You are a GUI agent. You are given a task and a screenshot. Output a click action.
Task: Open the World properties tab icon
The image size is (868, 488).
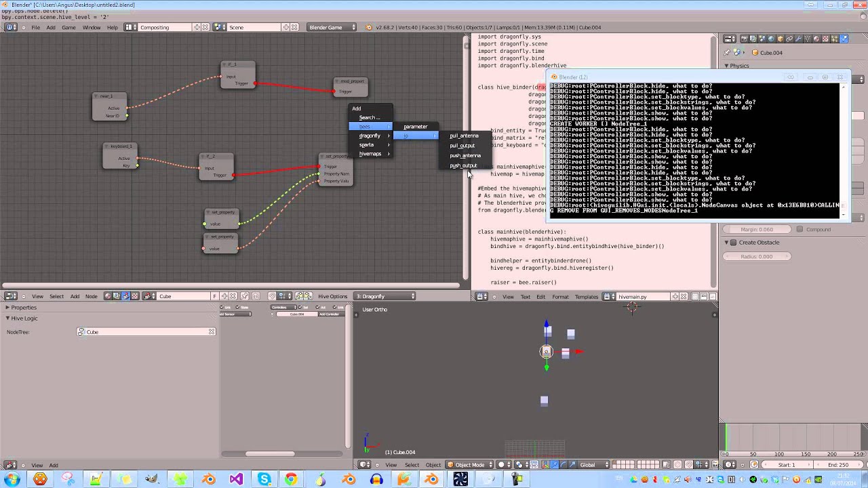[771, 39]
